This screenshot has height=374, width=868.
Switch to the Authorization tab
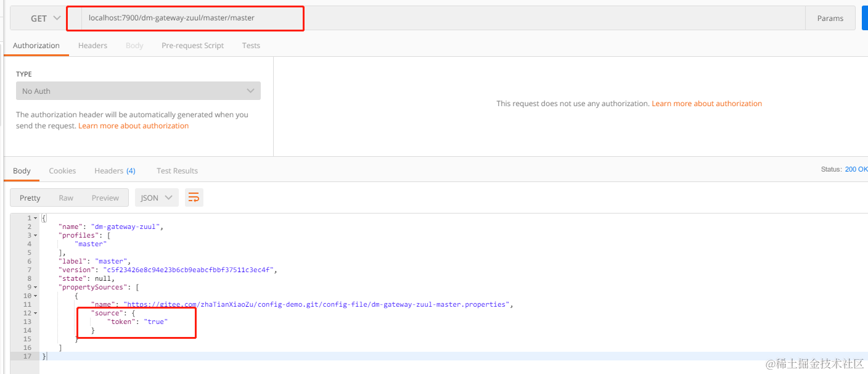(x=36, y=46)
